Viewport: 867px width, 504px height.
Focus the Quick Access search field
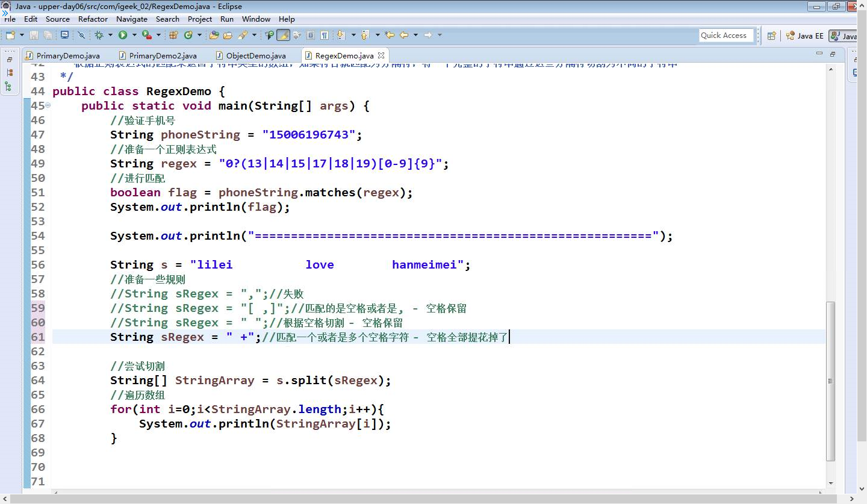coord(726,36)
